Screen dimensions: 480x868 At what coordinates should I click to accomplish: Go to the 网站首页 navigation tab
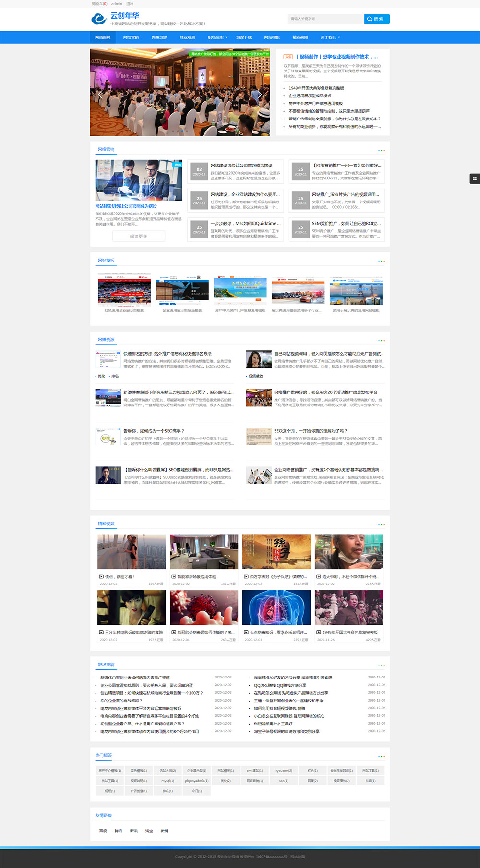point(103,37)
